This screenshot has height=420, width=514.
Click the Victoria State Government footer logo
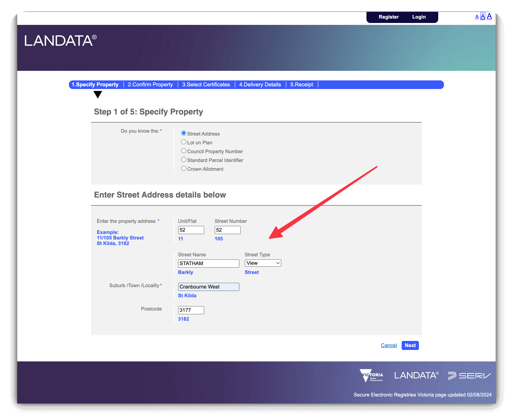click(371, 375)
